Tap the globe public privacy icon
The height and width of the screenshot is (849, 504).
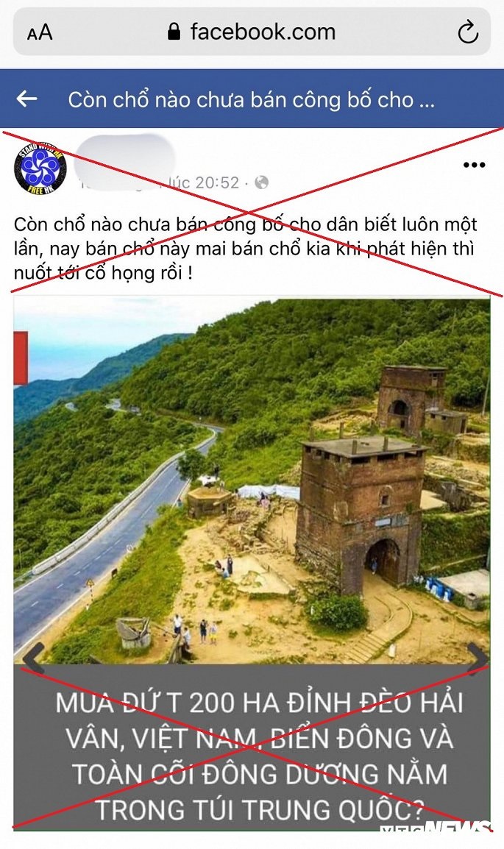261,182
